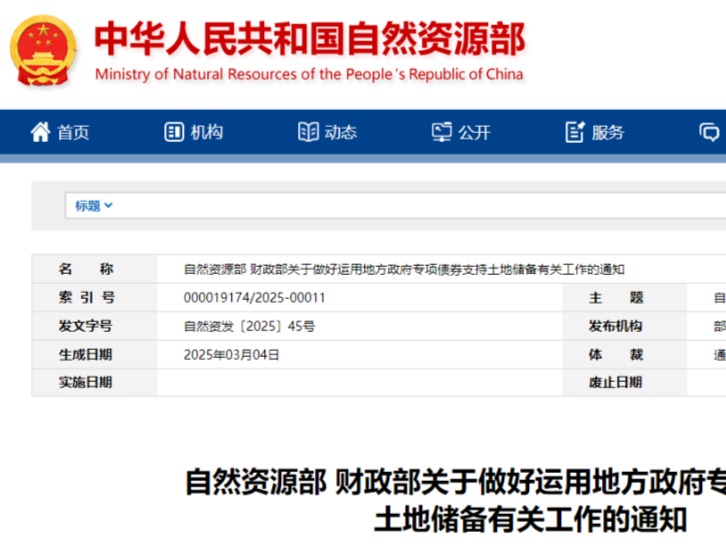Open the 服务 menu item

608,132
